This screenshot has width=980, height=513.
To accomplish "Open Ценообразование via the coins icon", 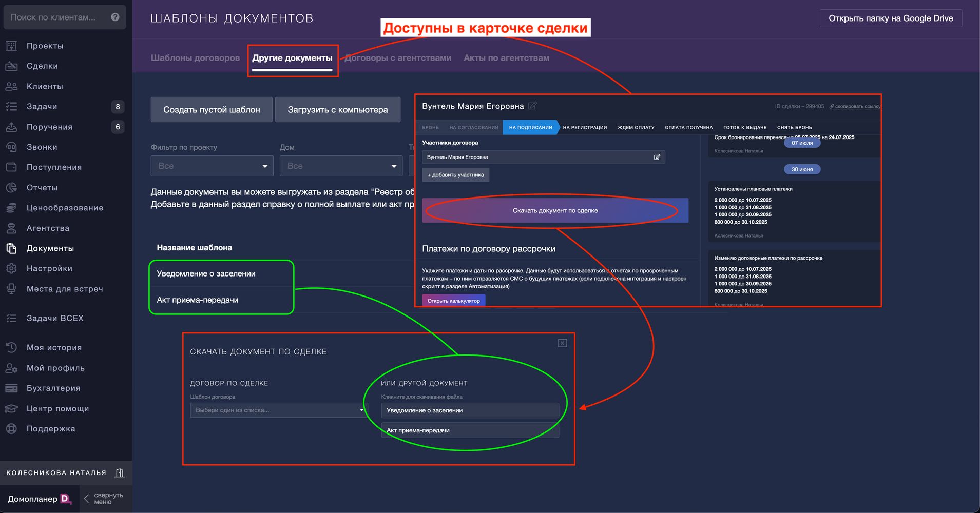I will (11, 208).
